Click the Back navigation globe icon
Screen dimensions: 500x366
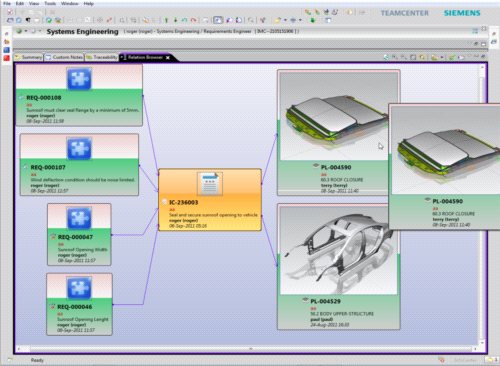pos(19,31)
